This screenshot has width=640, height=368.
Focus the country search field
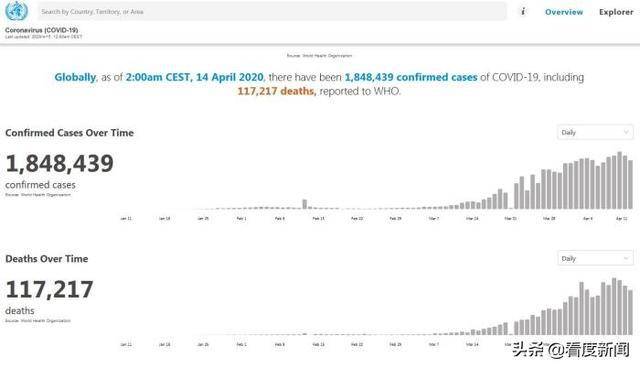pyautogui.click(x=272, y=11)
